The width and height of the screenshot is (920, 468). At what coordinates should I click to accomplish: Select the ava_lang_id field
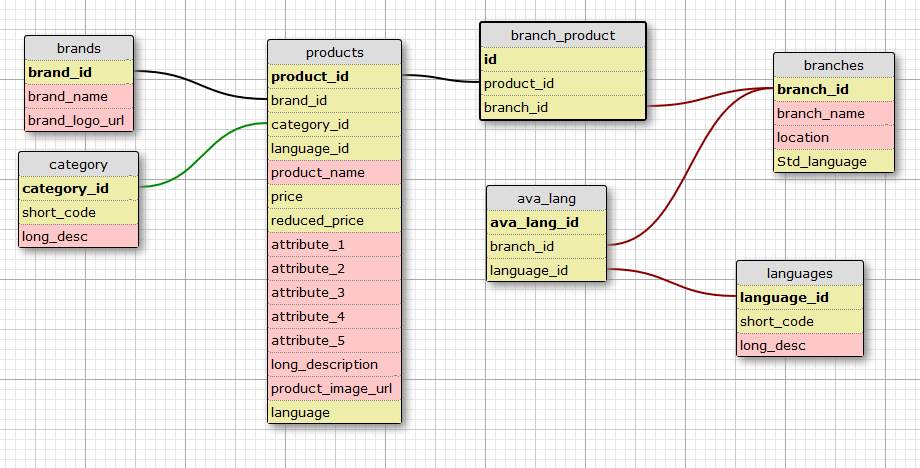click(x=546, y=222)
